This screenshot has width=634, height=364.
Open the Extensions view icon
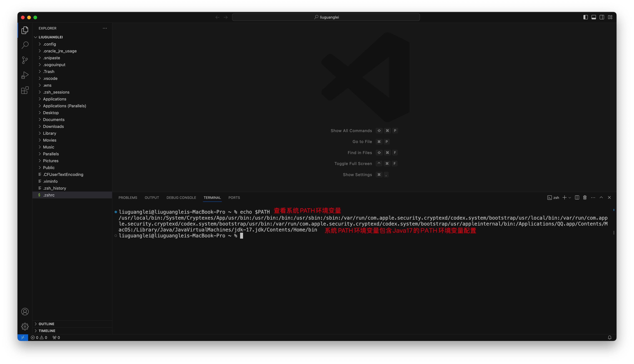point(25,90)
